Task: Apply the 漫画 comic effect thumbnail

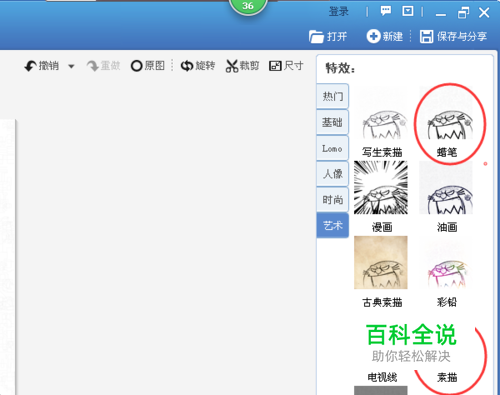Action: 381,188
